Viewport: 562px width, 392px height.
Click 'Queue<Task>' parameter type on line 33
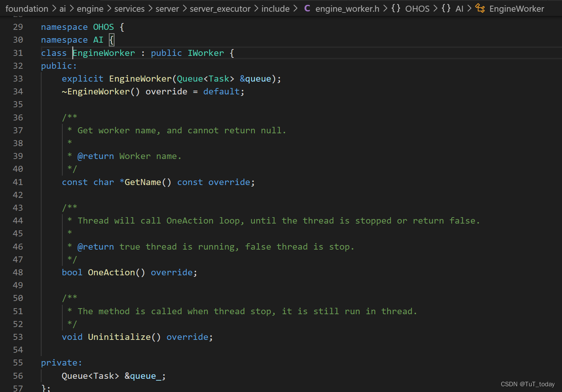point(206,79)
